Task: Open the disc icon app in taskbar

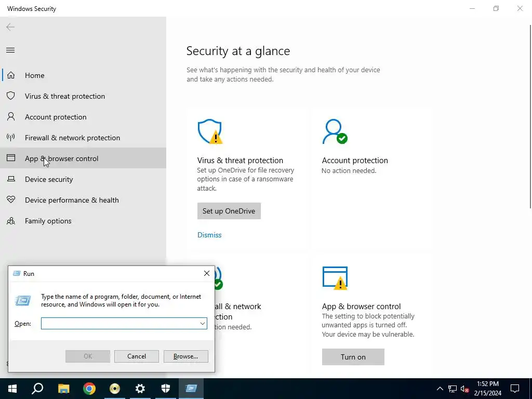Action: coord(115,389)
